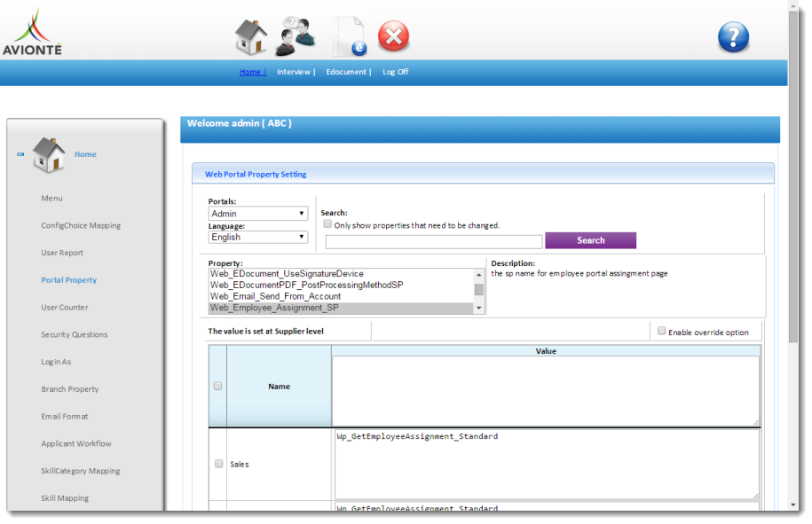Select Web_Email_Send_From_Account in Property list
The height and width of the screenshot is (524, 812).
click(275, 296)
